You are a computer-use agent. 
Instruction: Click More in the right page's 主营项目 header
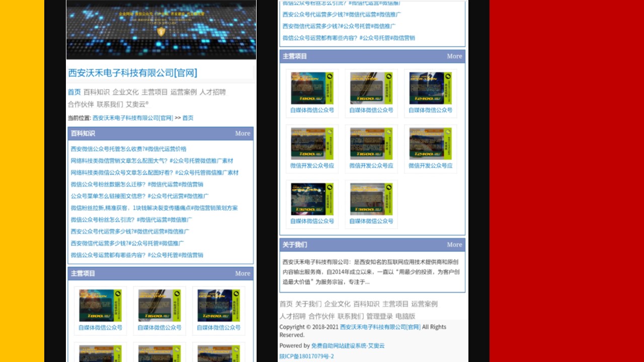[454, 56]
